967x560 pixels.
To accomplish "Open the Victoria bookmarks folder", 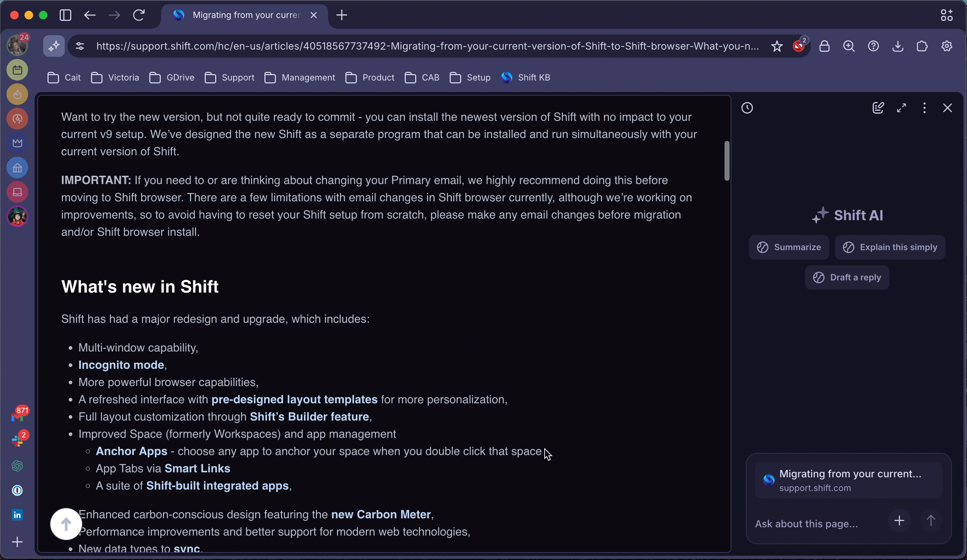I will click(115, 78).
